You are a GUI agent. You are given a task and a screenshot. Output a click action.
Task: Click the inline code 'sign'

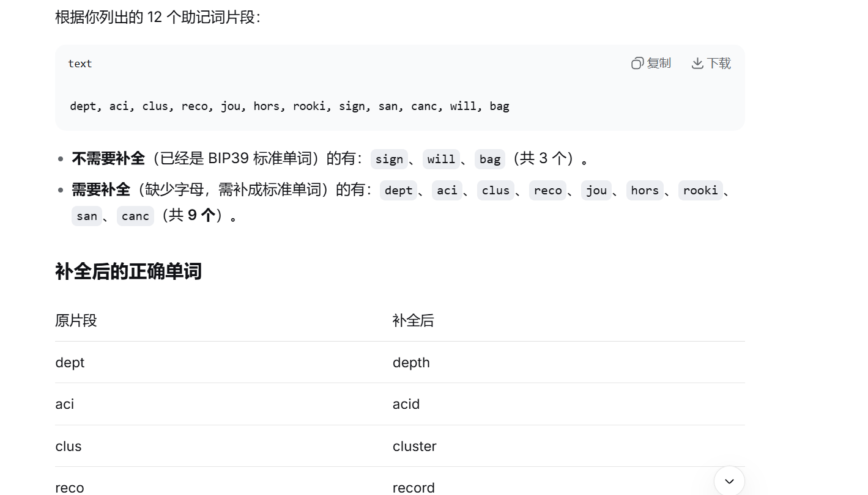tap(389, 159)
